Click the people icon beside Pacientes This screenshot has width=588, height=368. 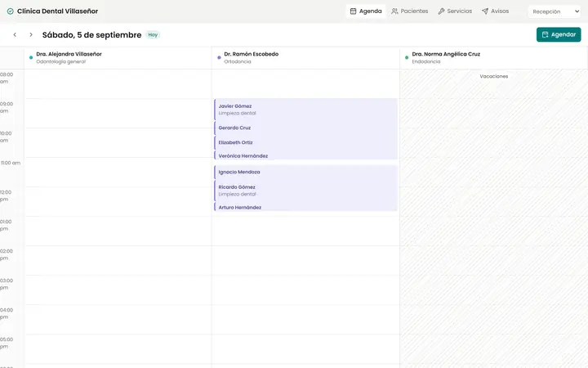coord(394,11)
